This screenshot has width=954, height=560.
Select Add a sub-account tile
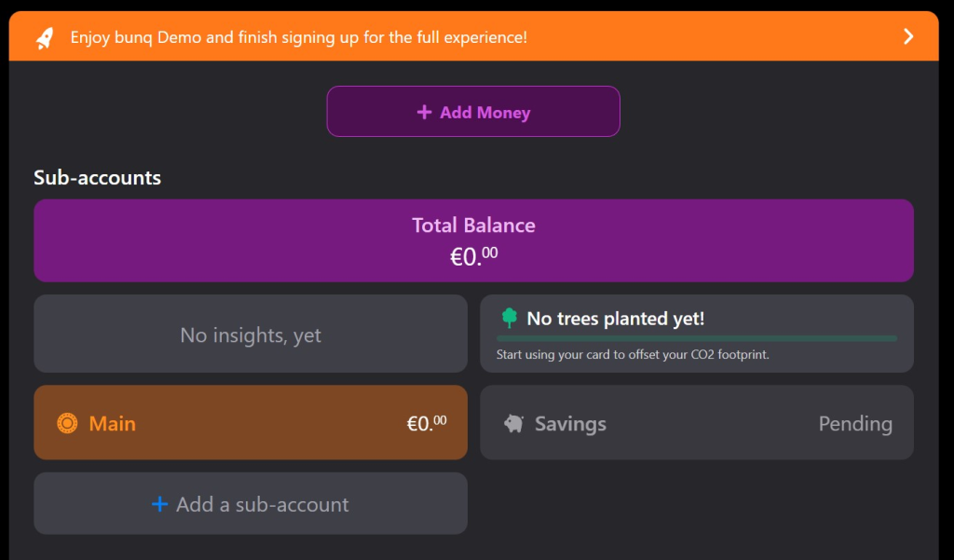tap(251, 504)
